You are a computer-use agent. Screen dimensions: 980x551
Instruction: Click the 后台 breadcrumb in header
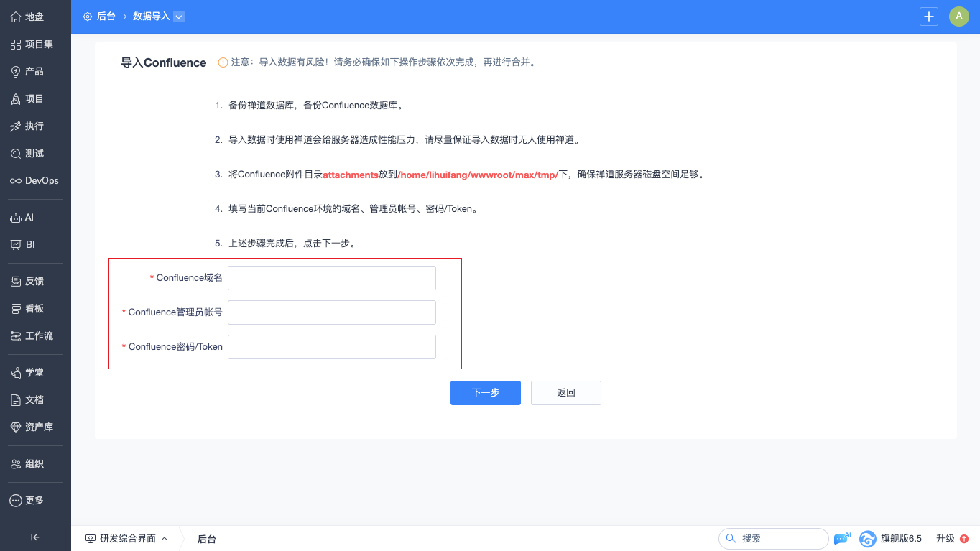coord(106,16)
